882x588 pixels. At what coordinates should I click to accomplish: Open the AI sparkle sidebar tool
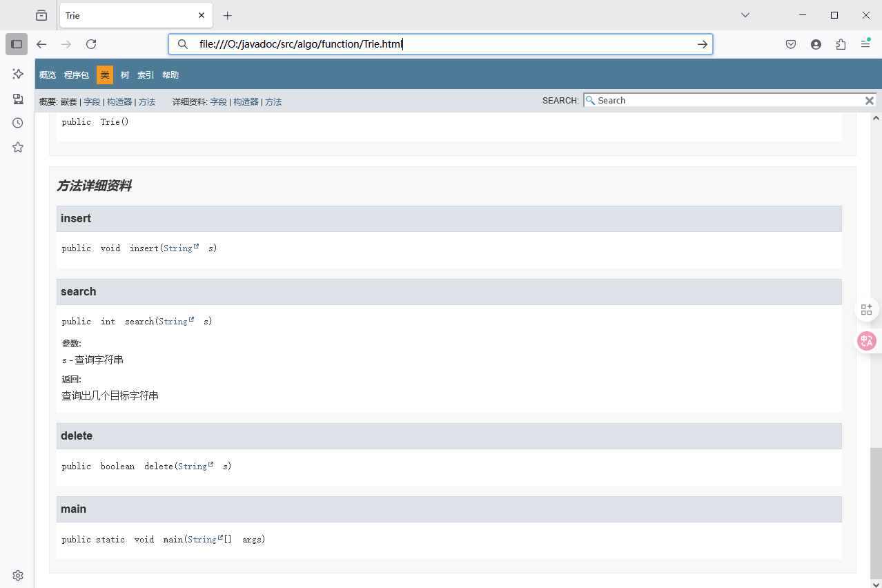pyautogui.click(x=18, y=74)
